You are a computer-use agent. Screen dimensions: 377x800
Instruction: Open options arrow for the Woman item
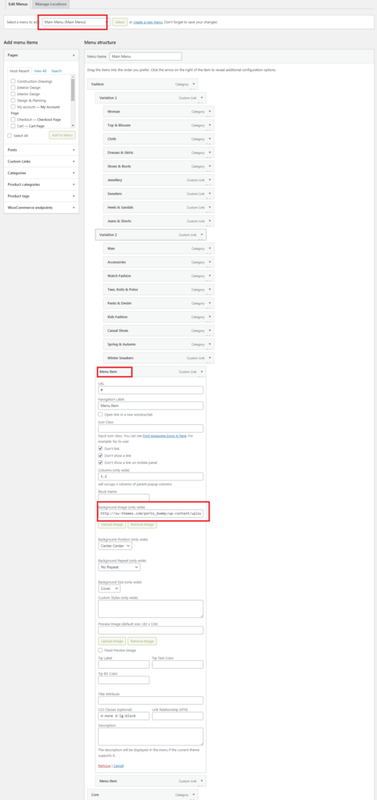(x=210, y=111)
